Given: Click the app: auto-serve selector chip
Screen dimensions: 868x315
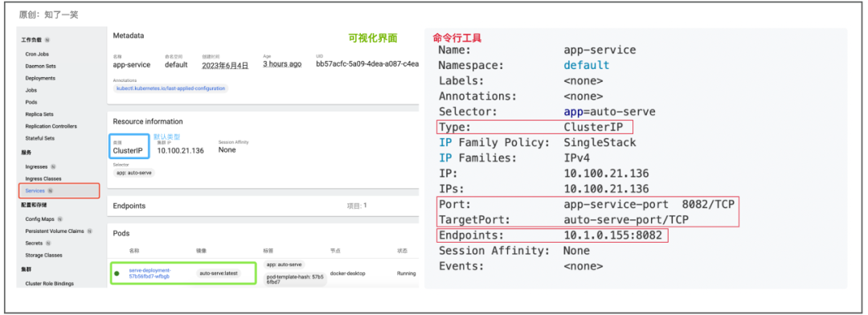Looking at the screenshot, I should tap(134, 173).
